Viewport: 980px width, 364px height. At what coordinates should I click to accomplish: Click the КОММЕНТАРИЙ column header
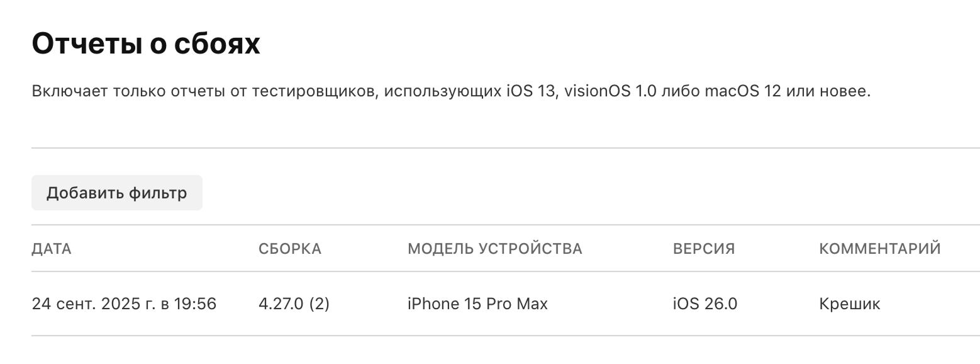coord(879,248)
